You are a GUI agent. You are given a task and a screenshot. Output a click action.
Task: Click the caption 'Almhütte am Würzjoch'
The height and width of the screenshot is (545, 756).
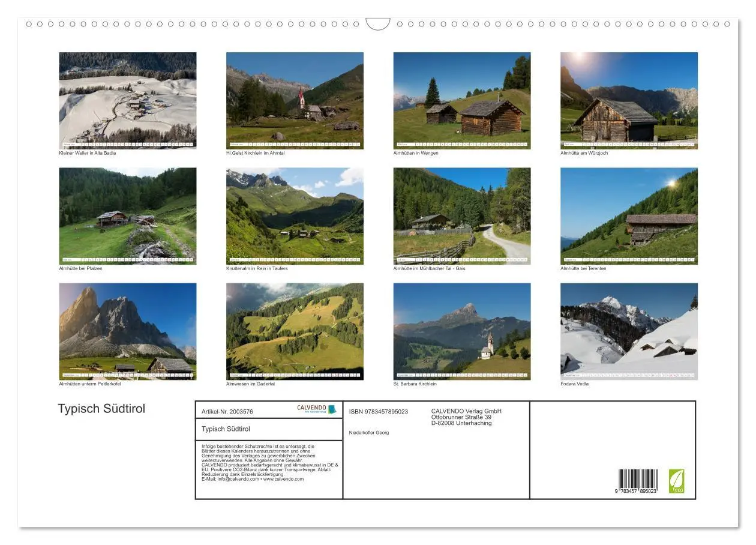(x=584, y=153)
